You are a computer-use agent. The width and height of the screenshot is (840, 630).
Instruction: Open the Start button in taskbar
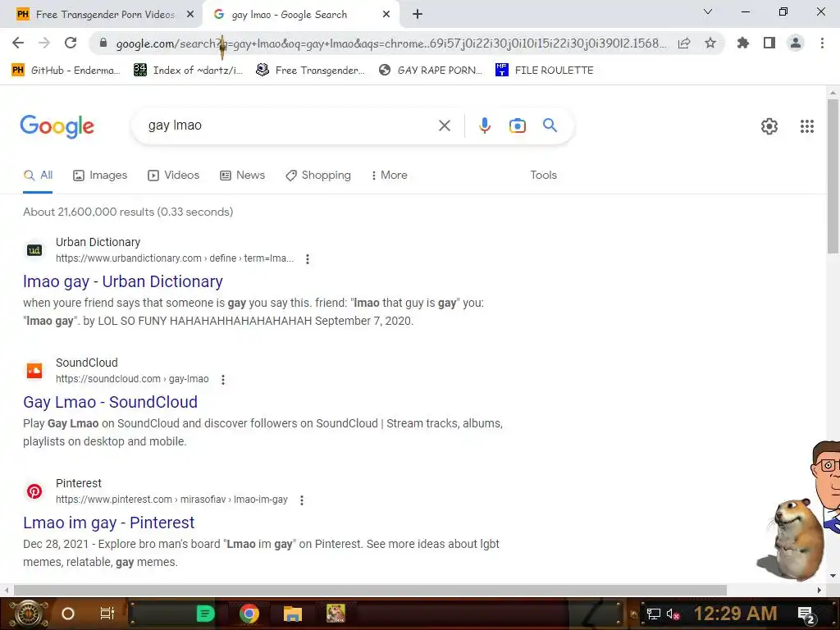(x=28, y=614)
